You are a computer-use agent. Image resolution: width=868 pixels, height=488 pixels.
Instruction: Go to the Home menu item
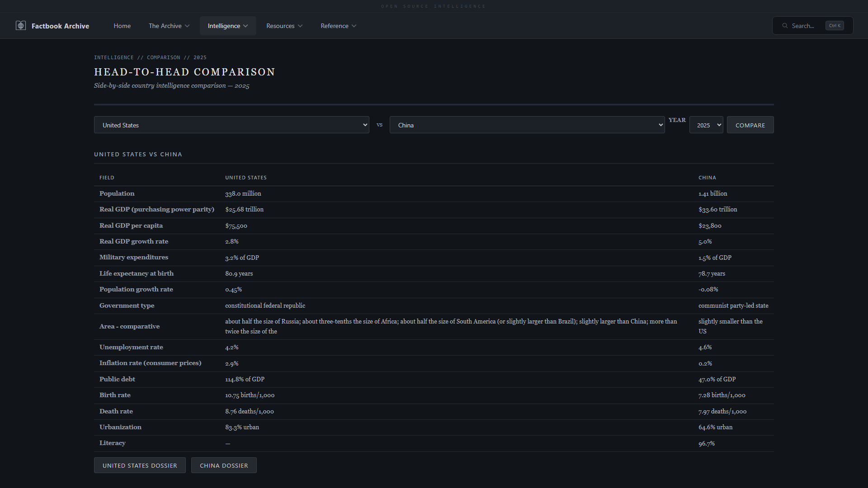click(122, 26)
